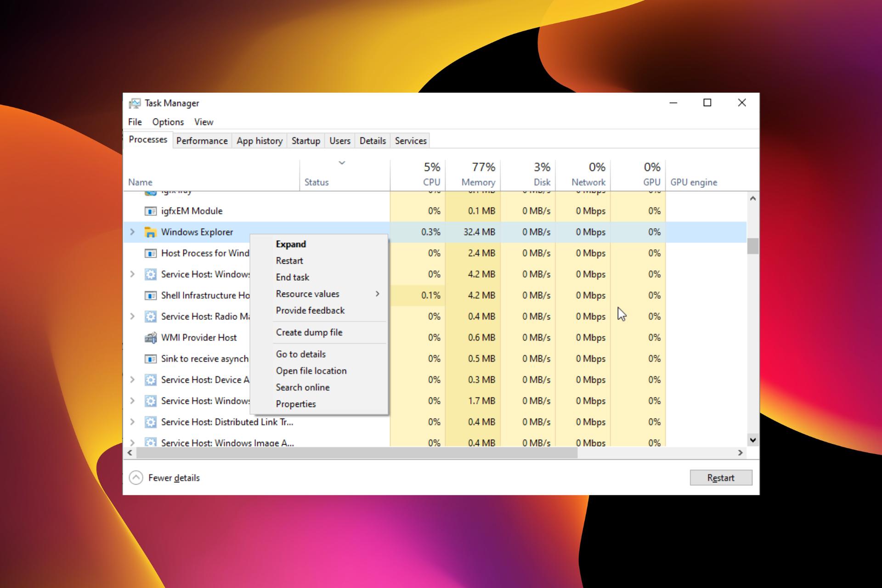Viewport: 882px width, 588px height.
Task: Click the Sink to receive asynch icon
Action: coord(150,359)
